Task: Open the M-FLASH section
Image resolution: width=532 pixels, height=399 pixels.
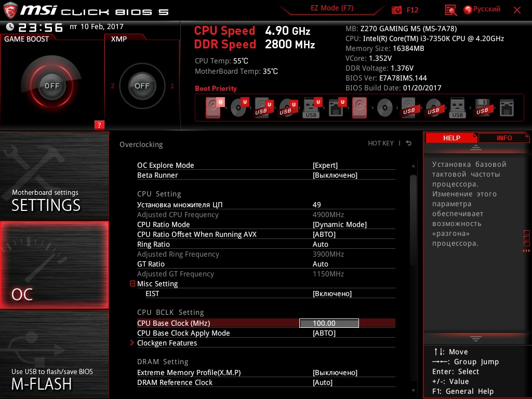Action: coord(54,354)
